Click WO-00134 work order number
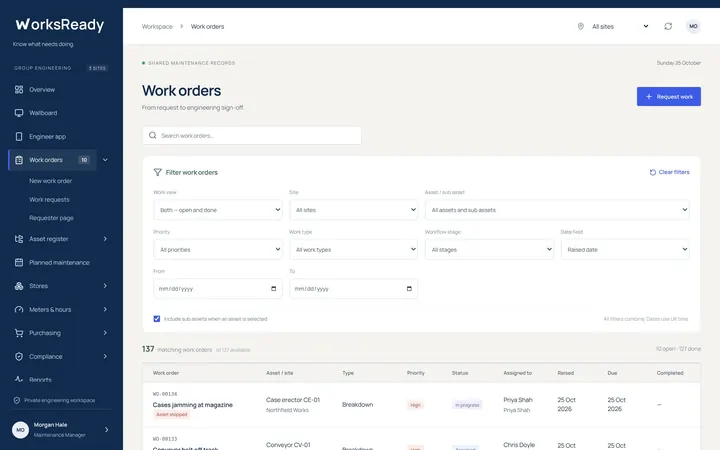720x450 pixels. (165, 394)
